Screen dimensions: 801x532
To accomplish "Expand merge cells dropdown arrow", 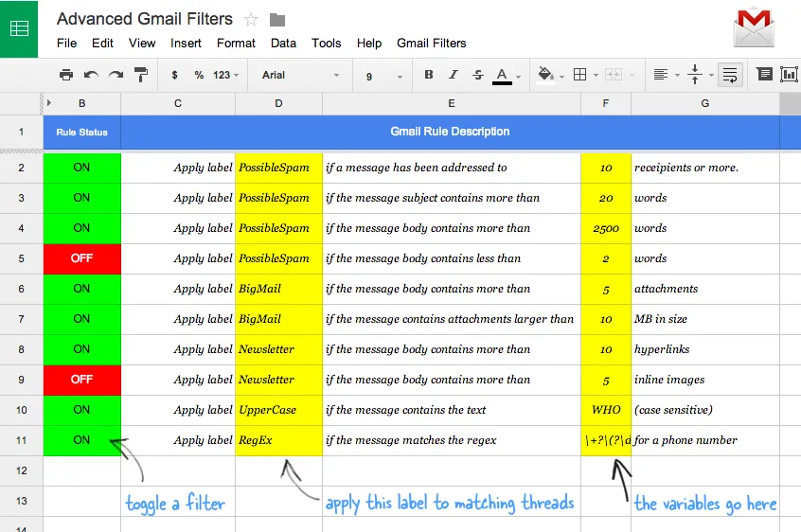I will click(632, 76).
